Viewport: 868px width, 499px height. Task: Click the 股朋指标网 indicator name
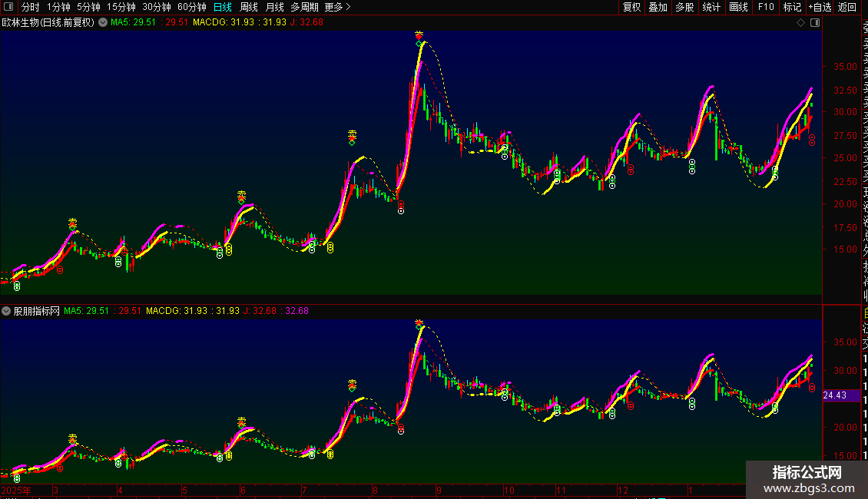(x=36, y=311)
